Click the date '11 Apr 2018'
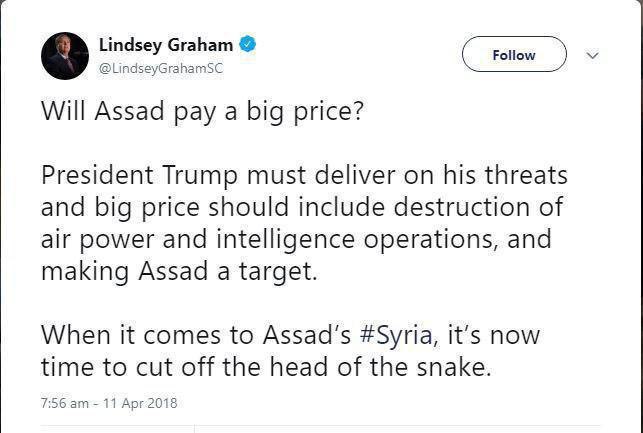This screenshot has height=433, width=643. click(x=142, y=403)
